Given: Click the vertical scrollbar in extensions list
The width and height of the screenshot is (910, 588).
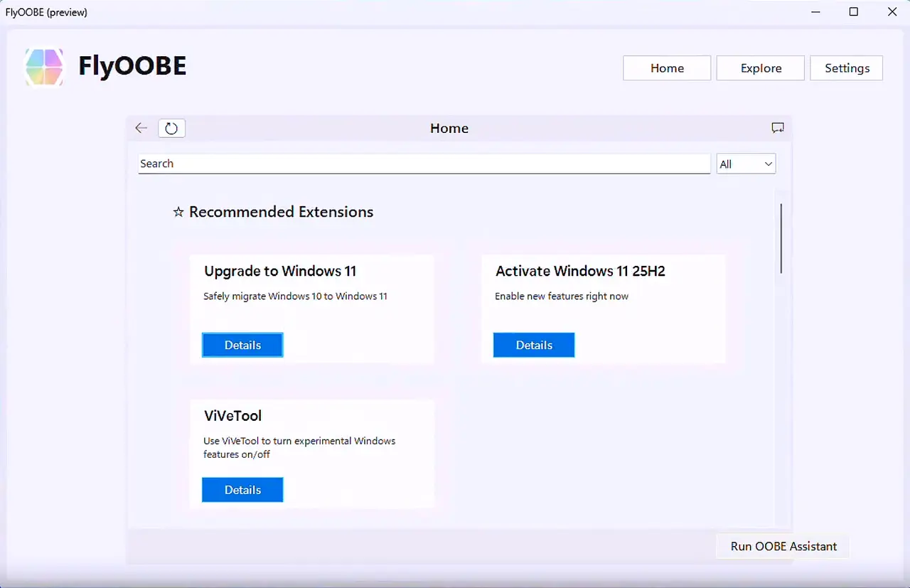Looking at the screenshot, I should tap(781, 239).
